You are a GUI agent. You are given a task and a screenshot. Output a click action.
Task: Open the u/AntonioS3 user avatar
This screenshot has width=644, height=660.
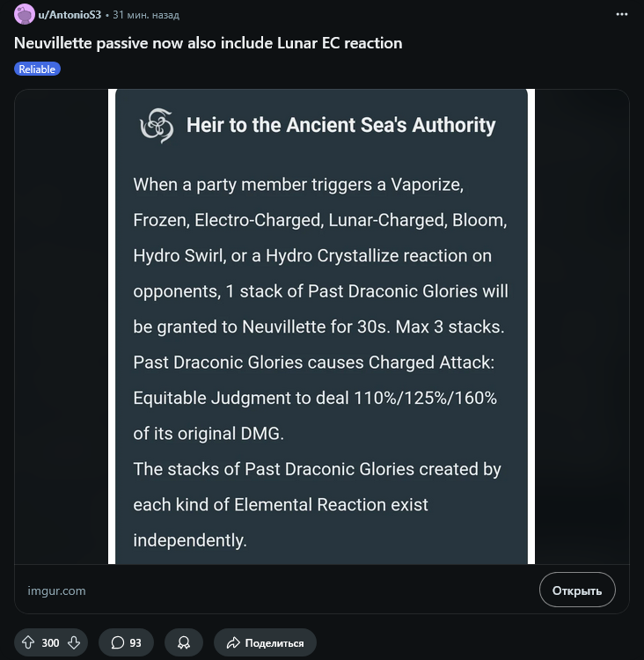[x=25, y=15]
